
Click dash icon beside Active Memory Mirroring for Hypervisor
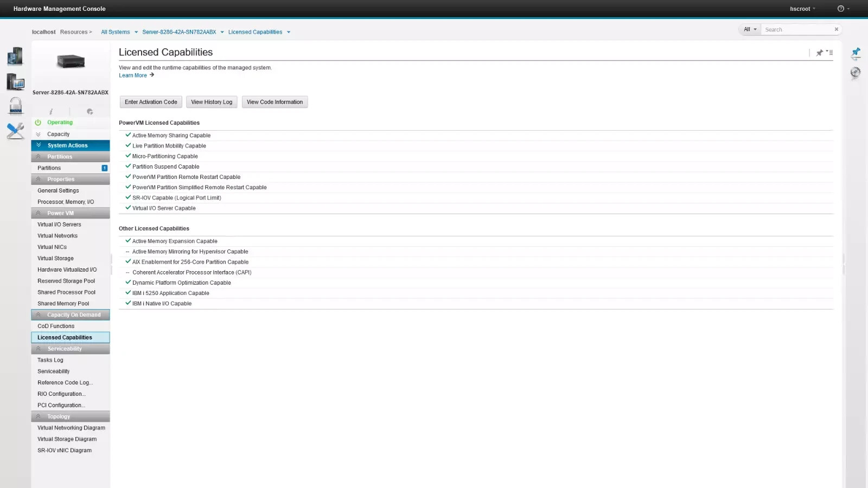tap(127, 252)
